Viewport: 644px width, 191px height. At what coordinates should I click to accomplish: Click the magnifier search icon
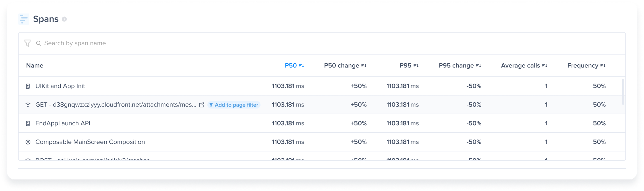39,43
